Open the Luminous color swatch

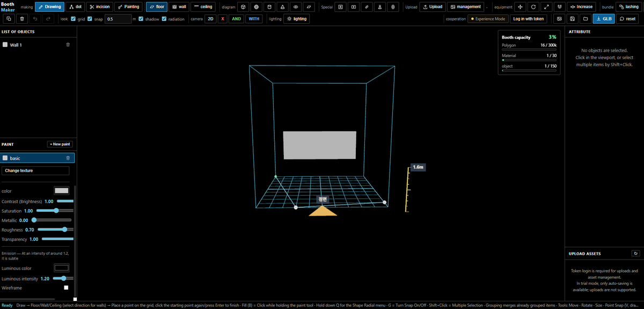(62, 268)
